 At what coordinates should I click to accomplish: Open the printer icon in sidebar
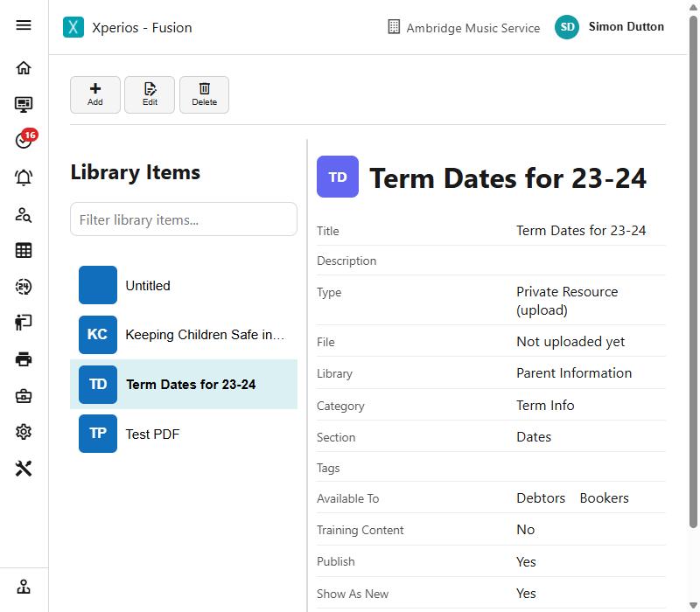point(24,359)
